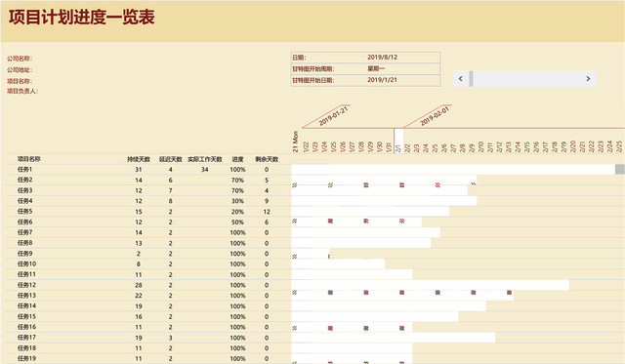Click the 任务12 Gantt bar

tap(430, 285)
